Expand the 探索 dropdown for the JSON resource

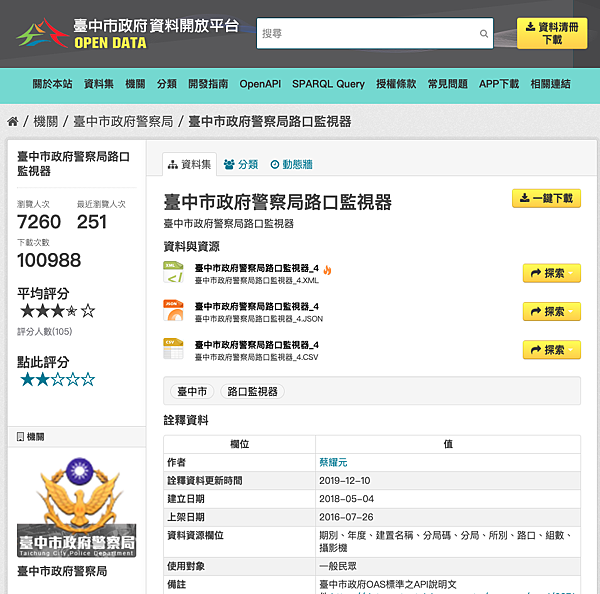pos(551,312)
